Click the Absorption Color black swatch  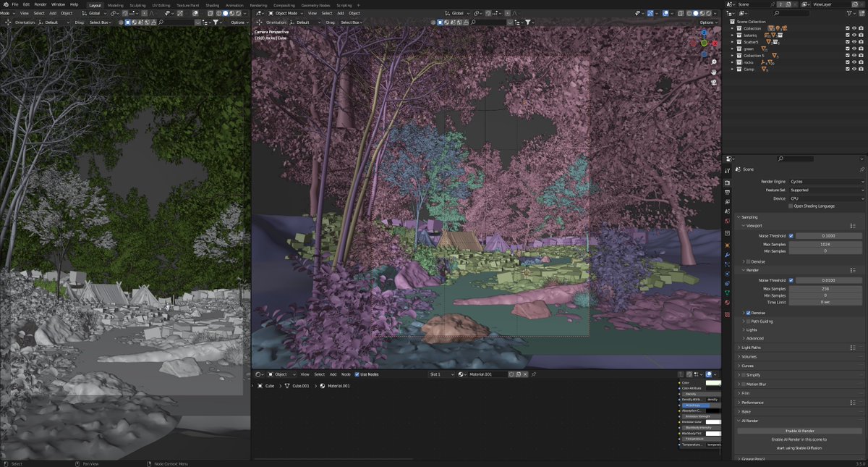coord(713,411)
